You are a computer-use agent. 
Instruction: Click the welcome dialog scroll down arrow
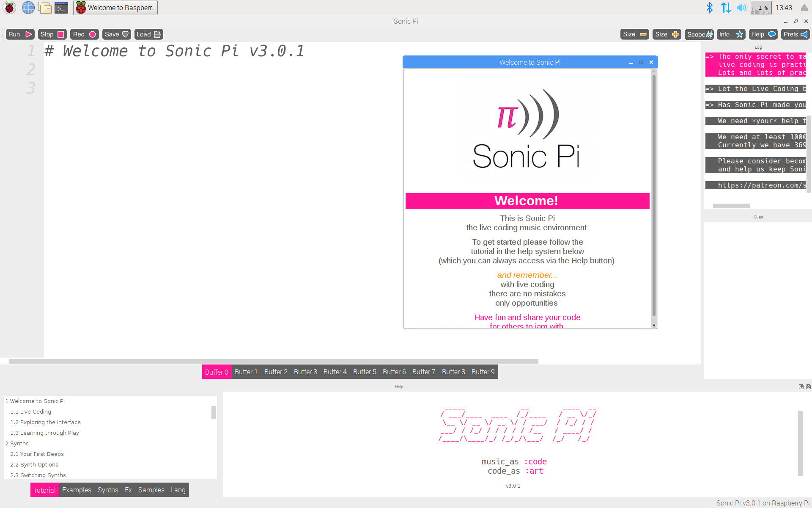point(654,326)
